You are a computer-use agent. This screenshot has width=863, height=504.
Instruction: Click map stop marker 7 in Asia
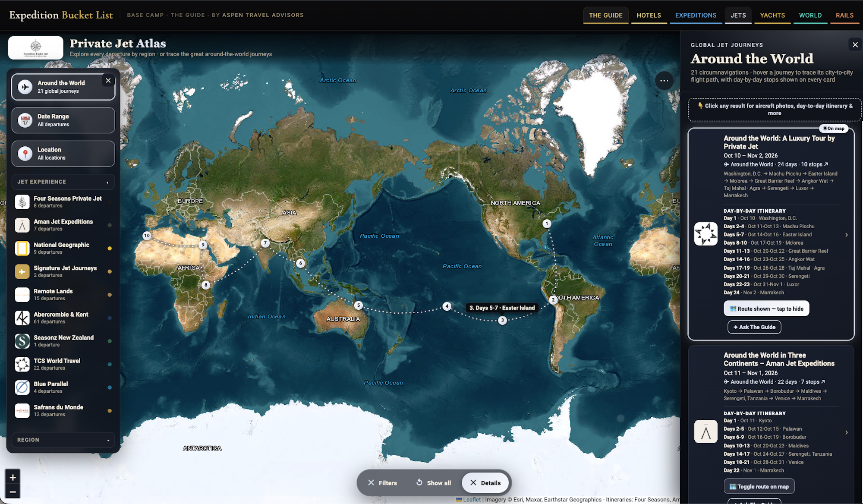pyautogui.click(x=265, y=243)
